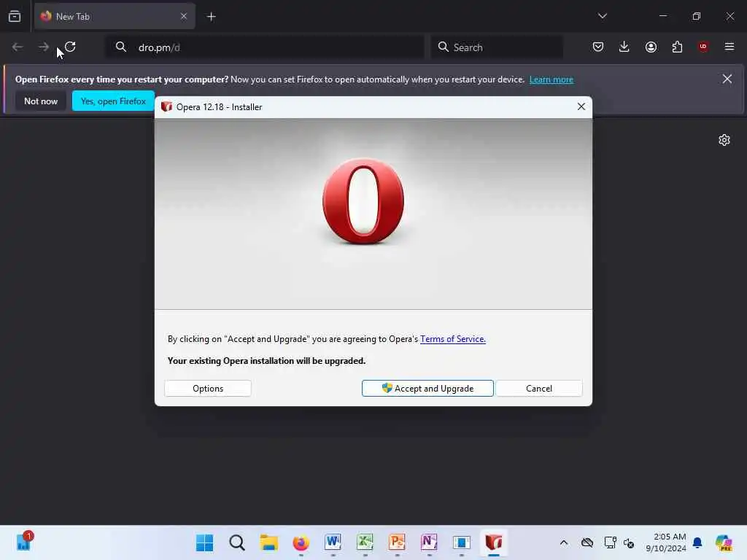Open a new Firefox tab
The height and width of the screenshot is (560, 747).
pos(211,17)
